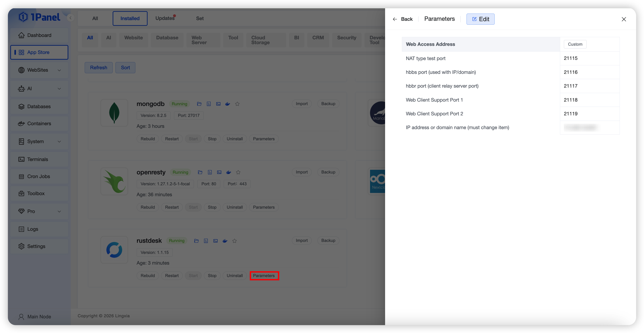This screenshot has height=333, width=644.
Task: Switch to the Updates tab
Action: click(x=165, y=18)
